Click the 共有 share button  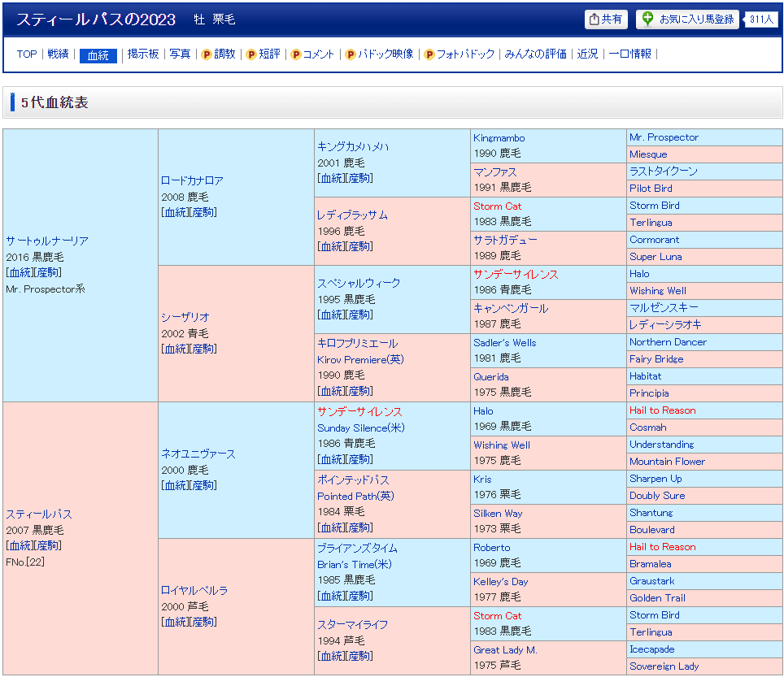click(x=606, y=19)
